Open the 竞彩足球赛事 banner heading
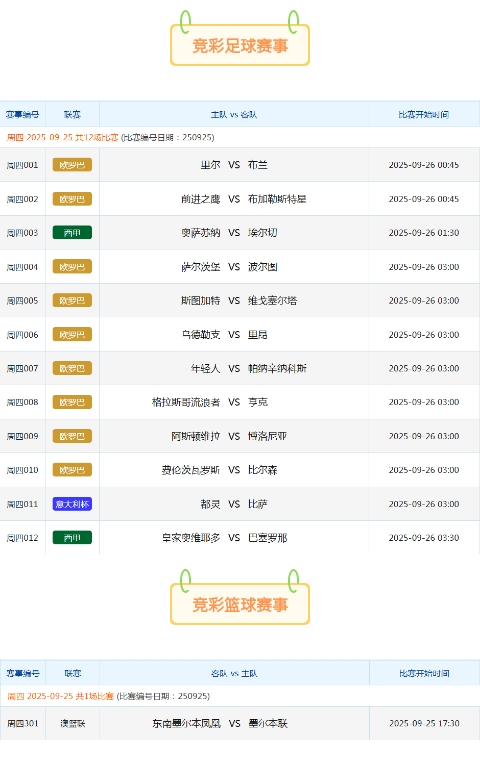The image size is (480, 765). [x=240, y=45]
